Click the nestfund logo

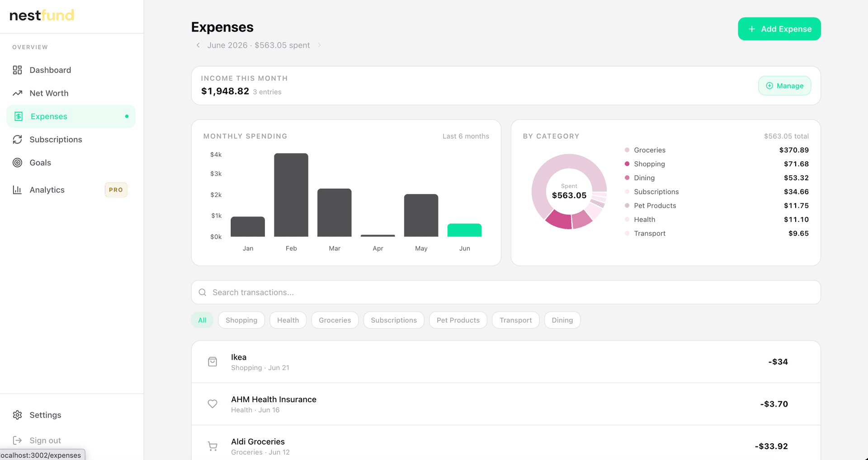[42, 15]
